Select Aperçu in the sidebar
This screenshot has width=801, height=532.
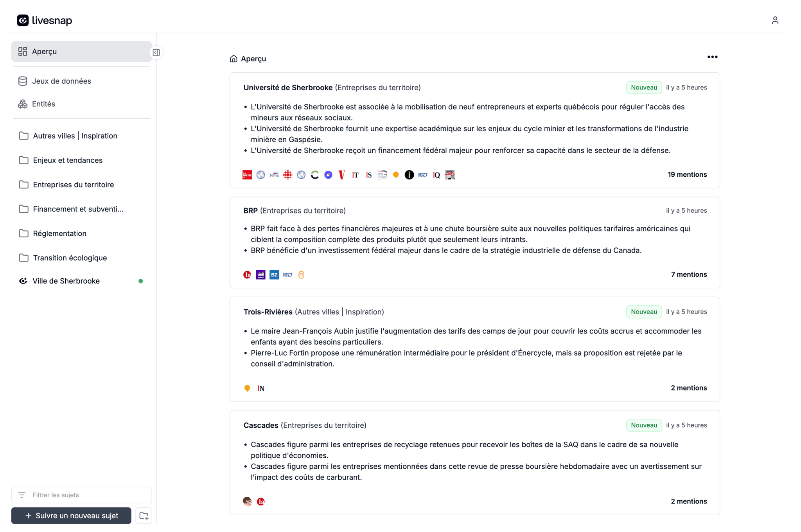point(81,52)
